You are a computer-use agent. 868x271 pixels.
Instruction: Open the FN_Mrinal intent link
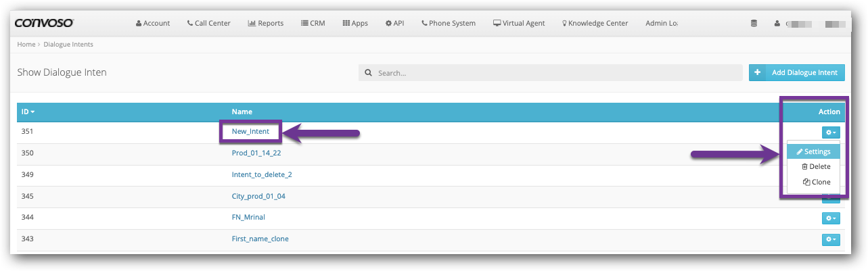248,218
